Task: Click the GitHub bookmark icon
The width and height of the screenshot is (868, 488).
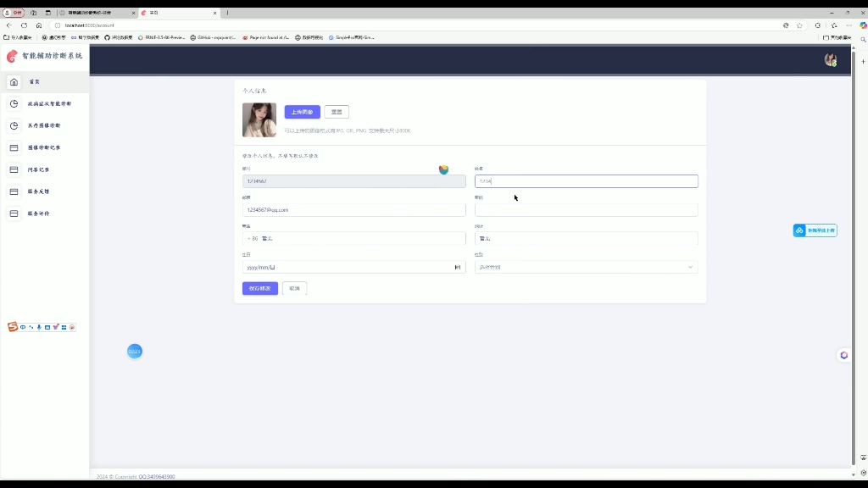Action: (108, 37)
